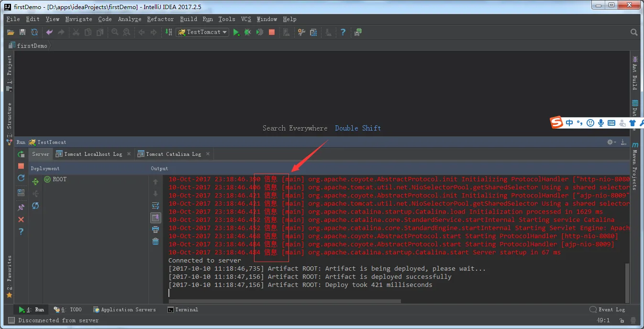This screenshot has width=644, height=329.
Task: Click the firstDemo breadcrumb in navigation bar
Action: click(x=28, y=45)
